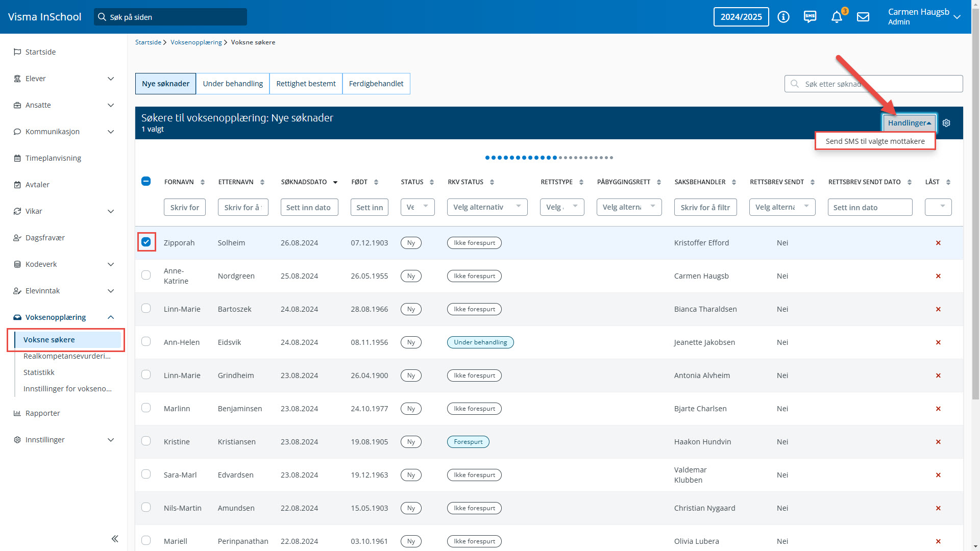Open table settings gear icon
This screenshot has height=551, width=980.
tap(946, 123)
